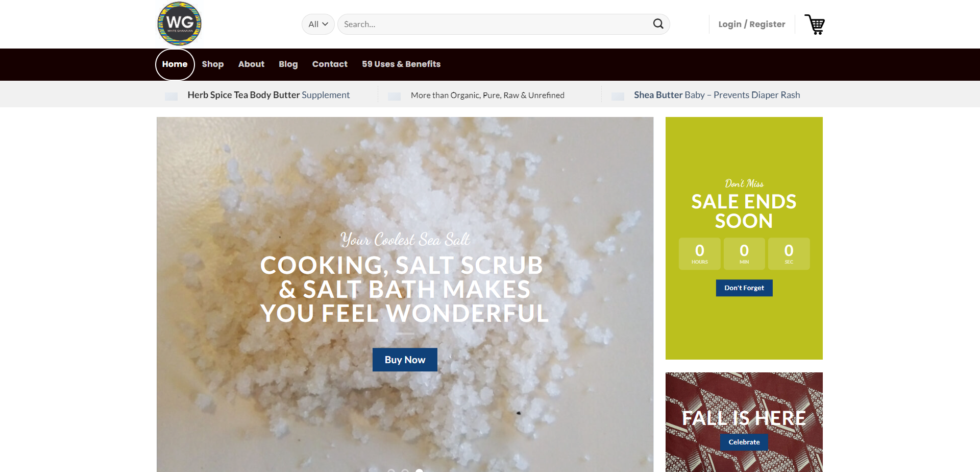Navigate to the Blog page
980x472 pixels.
click(288, 64)
